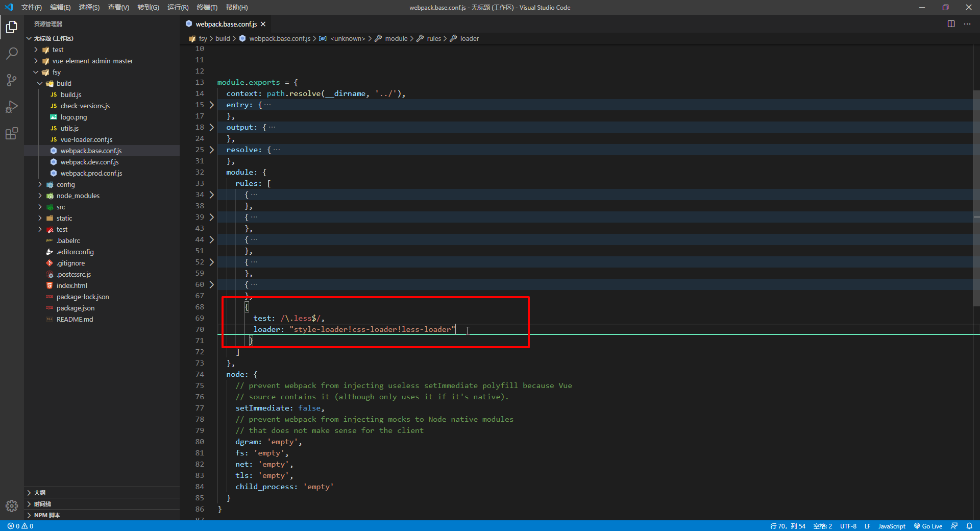The height and width of the screenshot is (531, 980).
Task: Expand the 大纲 outline panel
Action: click(x=102, y=493)
